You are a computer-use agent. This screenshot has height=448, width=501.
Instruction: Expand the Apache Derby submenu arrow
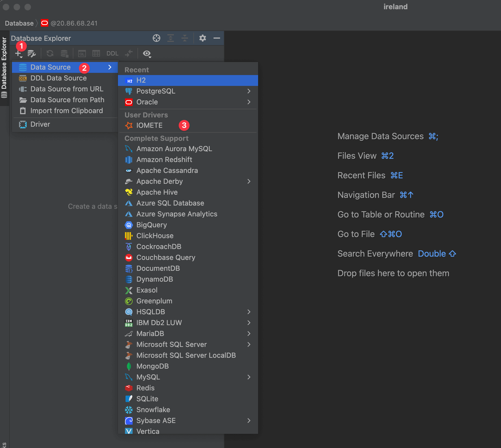[x=249, y=181]
